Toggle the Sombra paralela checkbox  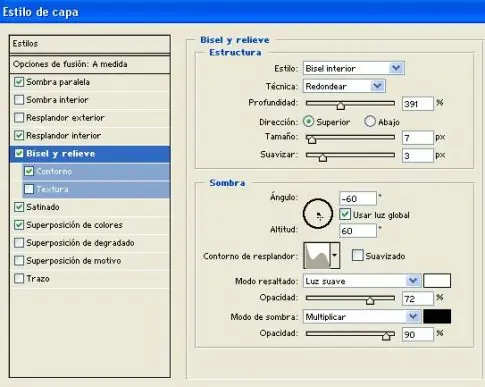click(19, 82)
